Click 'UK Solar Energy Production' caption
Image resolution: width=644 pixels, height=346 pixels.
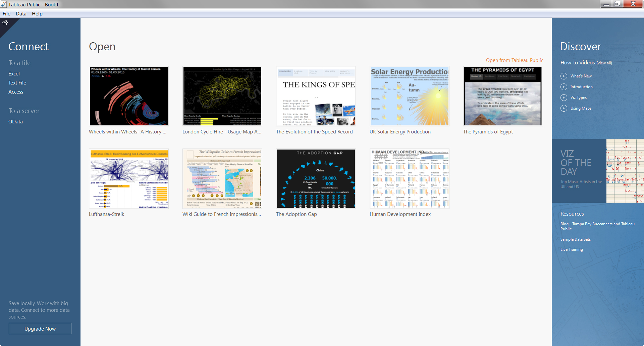coord(400,132)
